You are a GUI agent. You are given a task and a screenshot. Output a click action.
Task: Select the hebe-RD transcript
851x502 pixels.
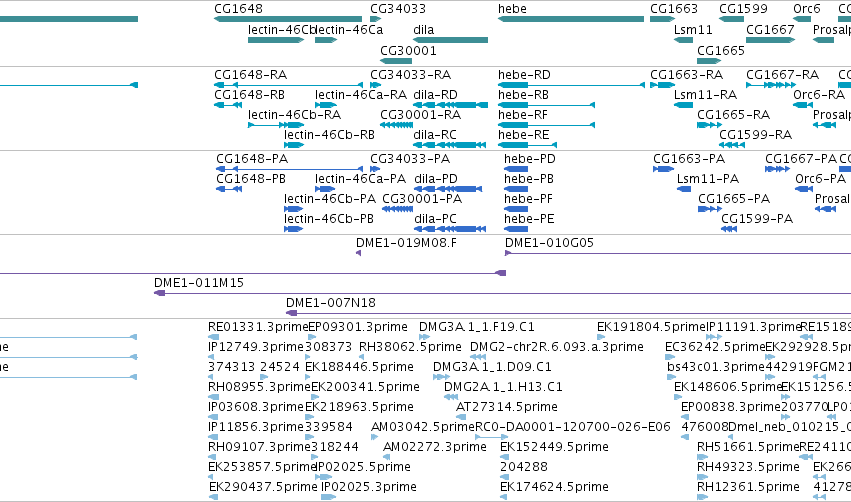coord(571,85)
